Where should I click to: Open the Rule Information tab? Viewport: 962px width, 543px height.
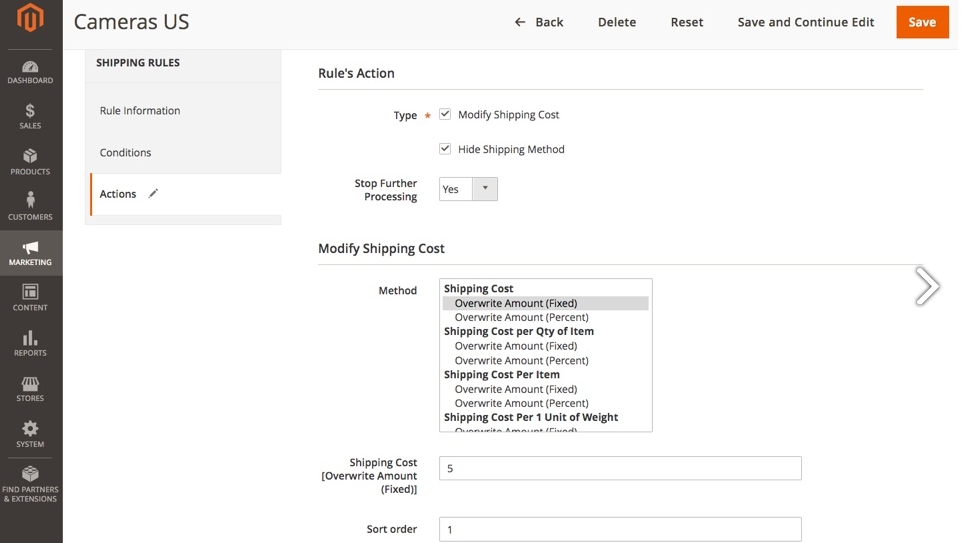click(x=140, y=110)
